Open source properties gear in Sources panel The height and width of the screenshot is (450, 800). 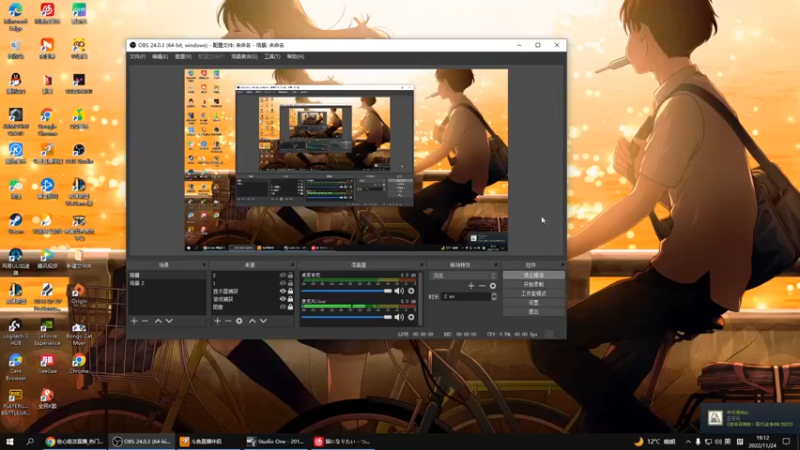coord(239,321)
